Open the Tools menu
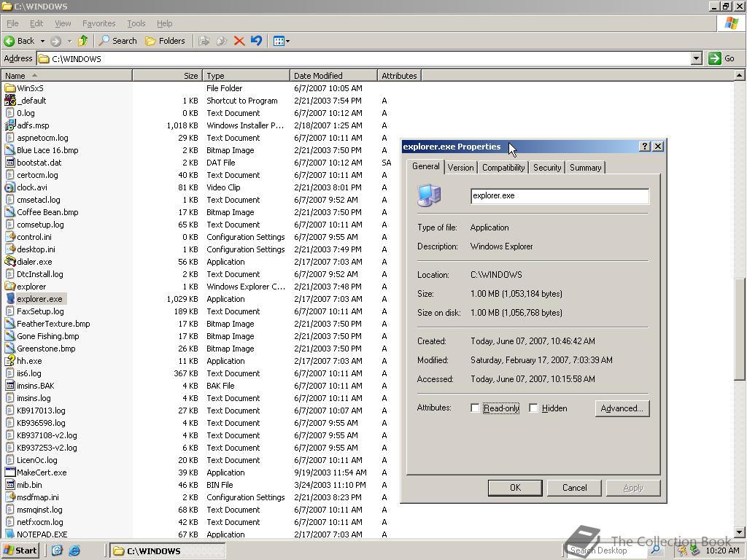Image resolution: width=747 pixels, height=560 pixels. pos(136,23)
